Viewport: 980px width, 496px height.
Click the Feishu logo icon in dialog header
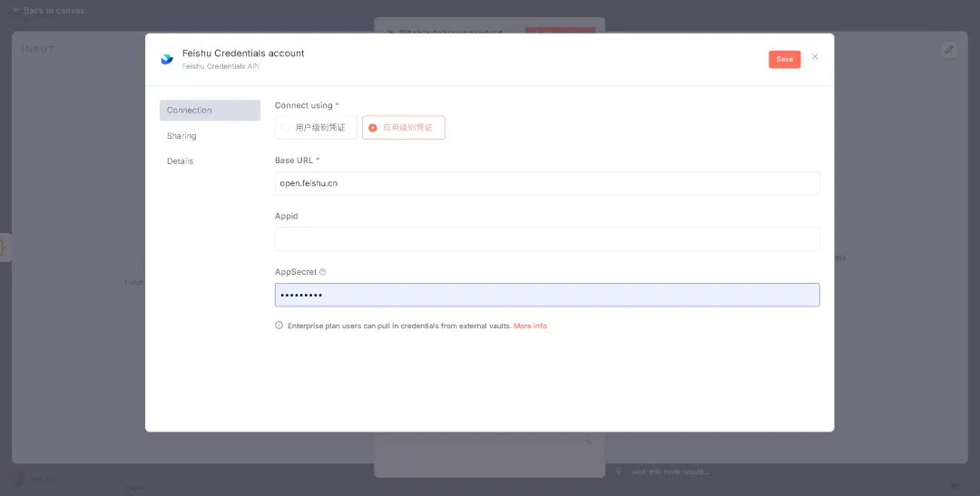click(167, 59)
